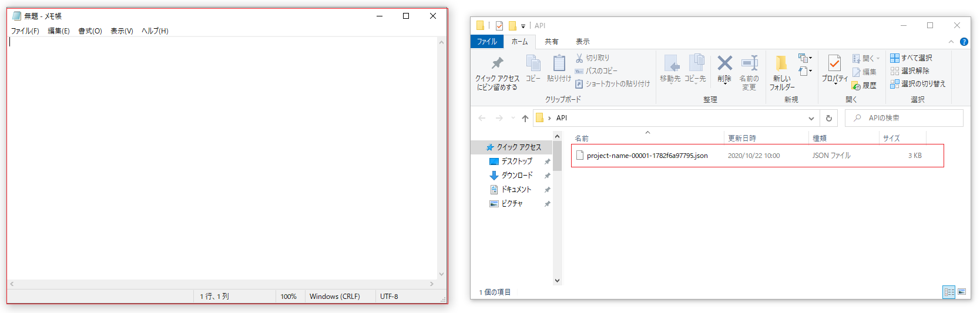
Task: Open the ダウンロード folder in the sidebar
Action: (516, 176)
